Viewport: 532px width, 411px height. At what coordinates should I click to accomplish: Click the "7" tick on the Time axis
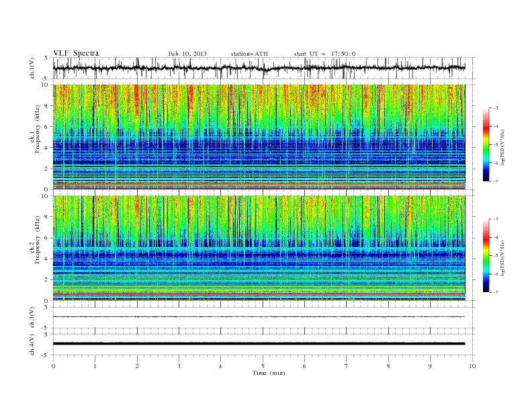(x=347, y=366)
